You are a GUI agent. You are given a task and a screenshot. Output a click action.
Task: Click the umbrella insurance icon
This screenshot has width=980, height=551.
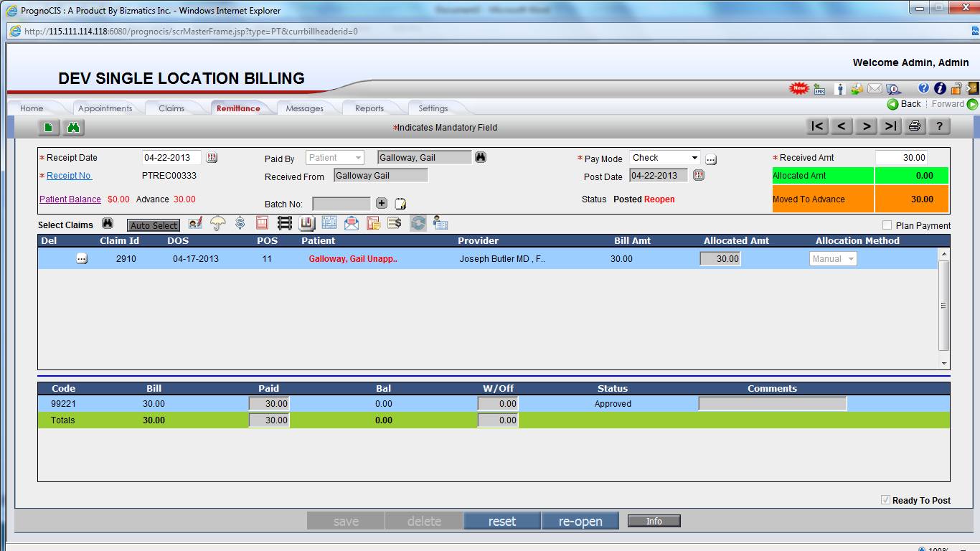217,224
